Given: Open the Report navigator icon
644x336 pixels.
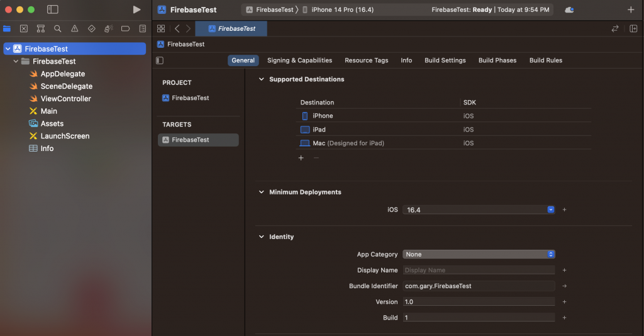Looking at the screenshot, I should [x=143, y=28].
